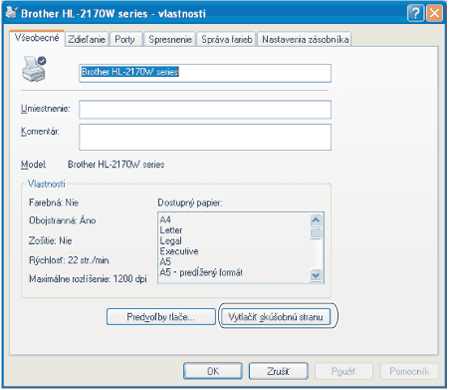Click the Pomocník button
450x390 pixels.
[409, 371]
